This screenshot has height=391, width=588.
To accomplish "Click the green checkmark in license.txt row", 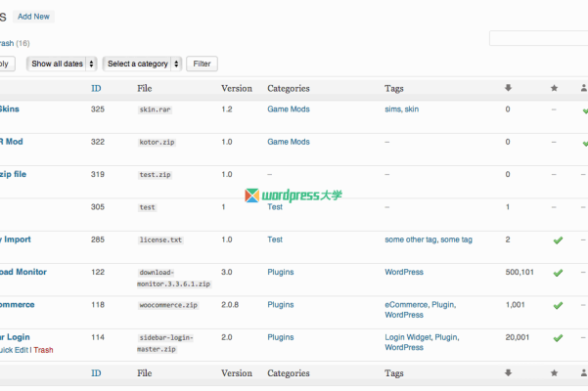I will tap(558, 239).
